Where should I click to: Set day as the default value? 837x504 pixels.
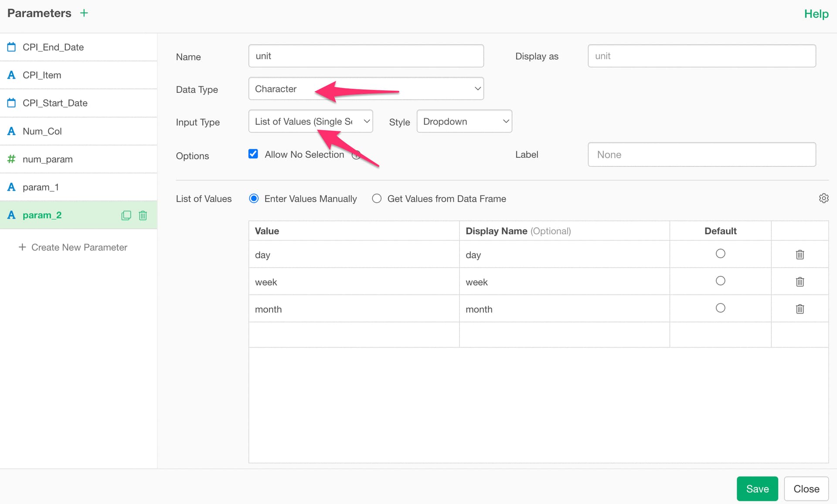point(721,254)
